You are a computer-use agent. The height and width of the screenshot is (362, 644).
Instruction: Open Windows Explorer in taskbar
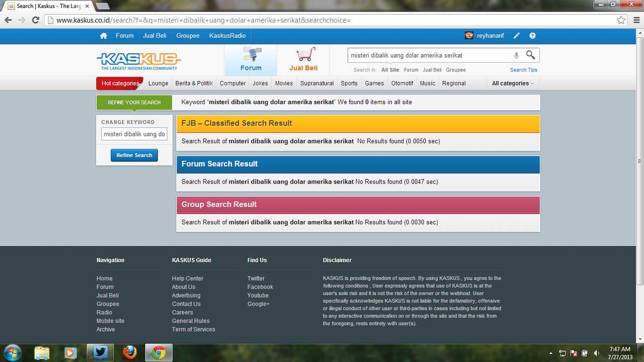(42, 353)
